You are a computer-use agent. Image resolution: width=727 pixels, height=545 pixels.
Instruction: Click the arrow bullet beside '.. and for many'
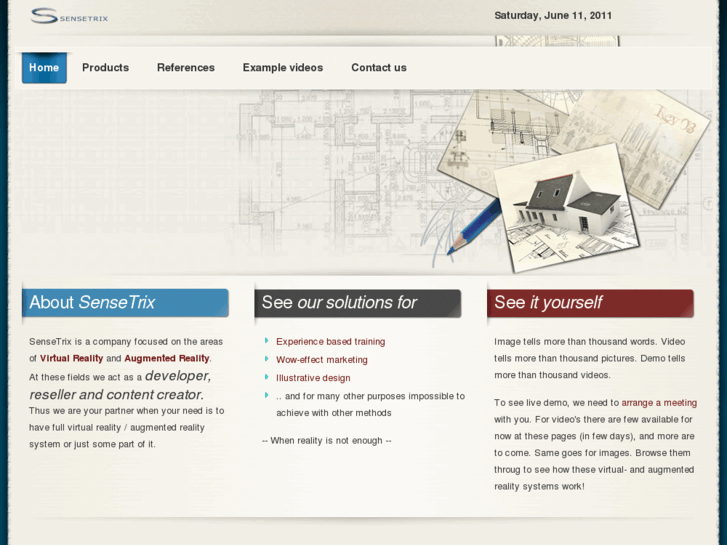[x=267, y=395]
